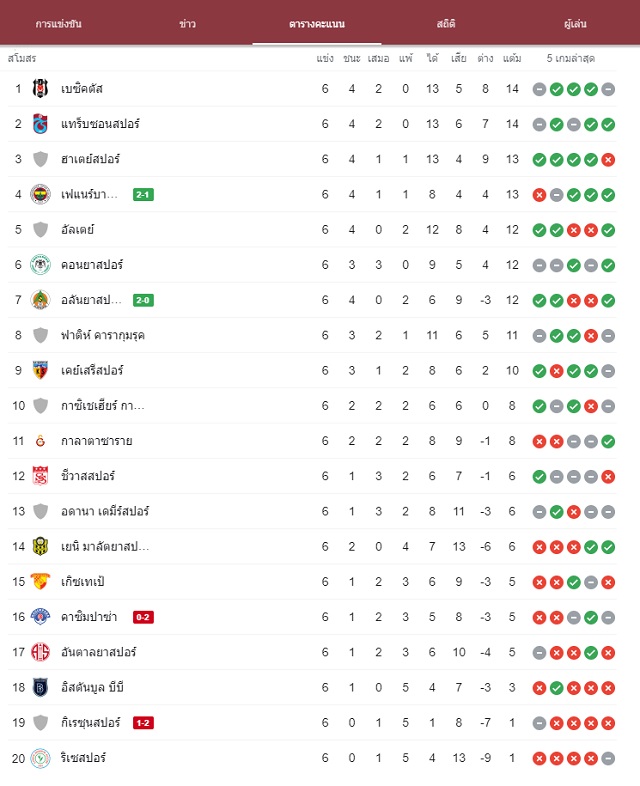
Task: Click ริเซสปอร์'s first red loss indicator
Action: [539, 758]
